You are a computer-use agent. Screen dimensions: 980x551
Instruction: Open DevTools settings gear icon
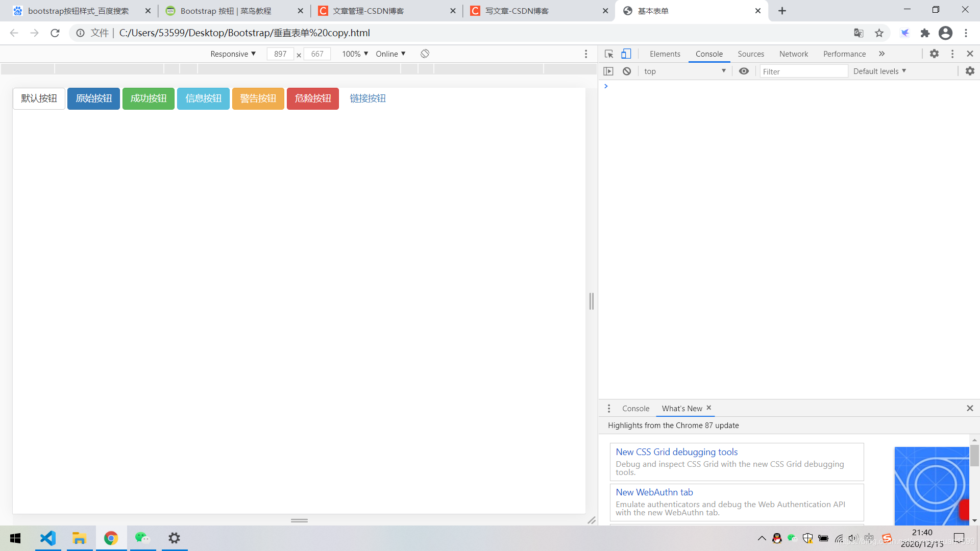[934, 54]
